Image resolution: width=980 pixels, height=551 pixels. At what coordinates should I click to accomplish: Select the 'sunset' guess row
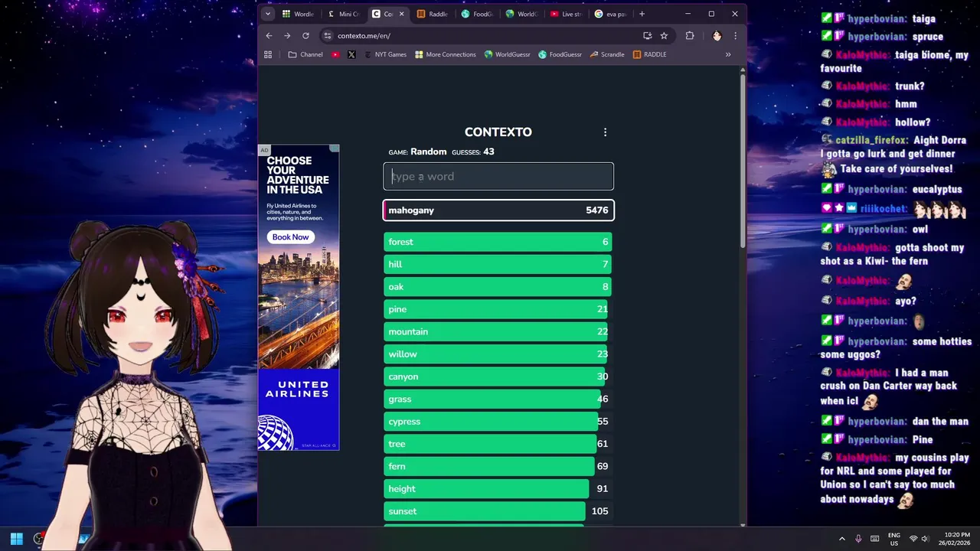point(498,511)
